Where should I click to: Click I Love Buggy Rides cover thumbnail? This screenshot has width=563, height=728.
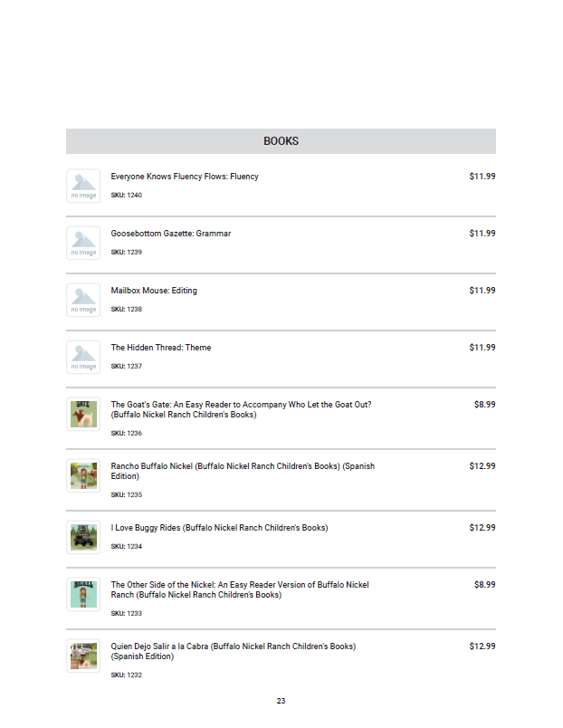tap(83, 537)
